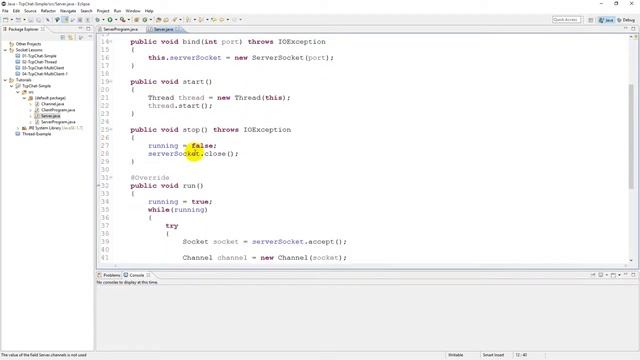This screenshot has height=360, width=640.
Task: Click the Debug launch bug icon
Action: 98,20
